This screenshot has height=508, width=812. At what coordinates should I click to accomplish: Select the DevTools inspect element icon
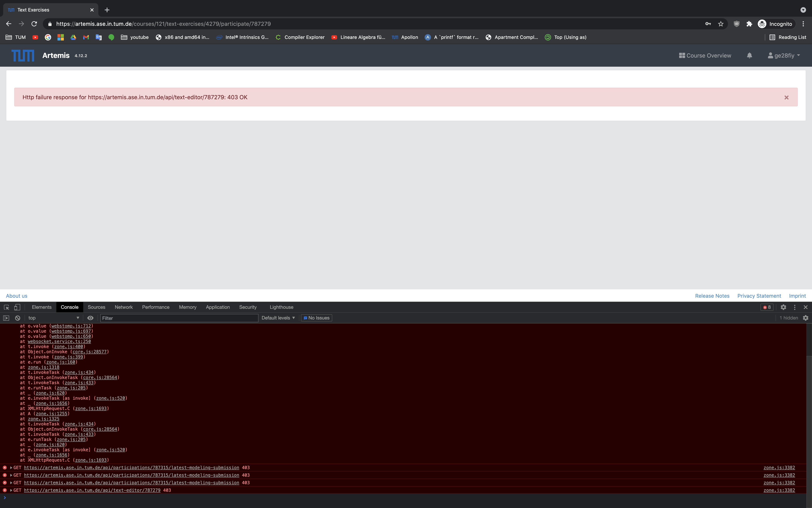[6, 307]
